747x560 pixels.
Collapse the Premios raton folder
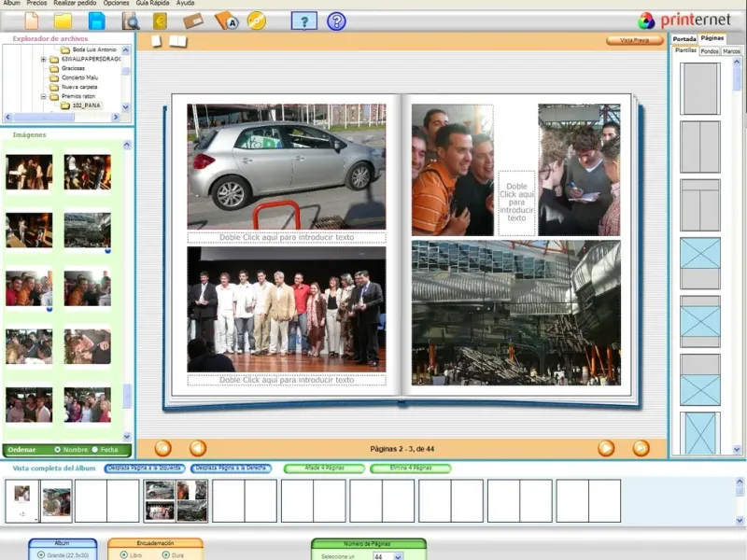pyautogui.click(x=44, y=96)
